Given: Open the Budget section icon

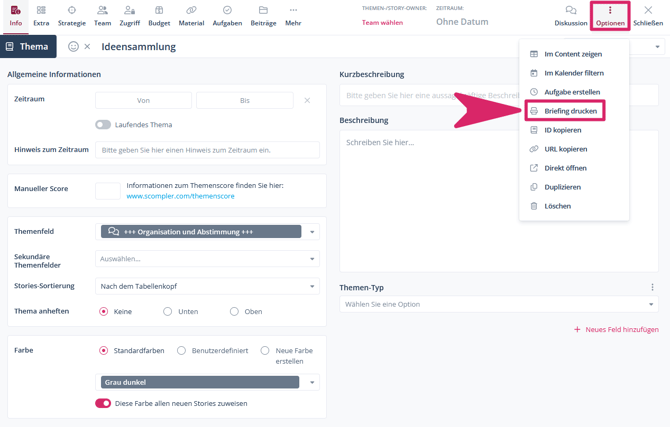Looking at the screenshot, I should (159, 11).
